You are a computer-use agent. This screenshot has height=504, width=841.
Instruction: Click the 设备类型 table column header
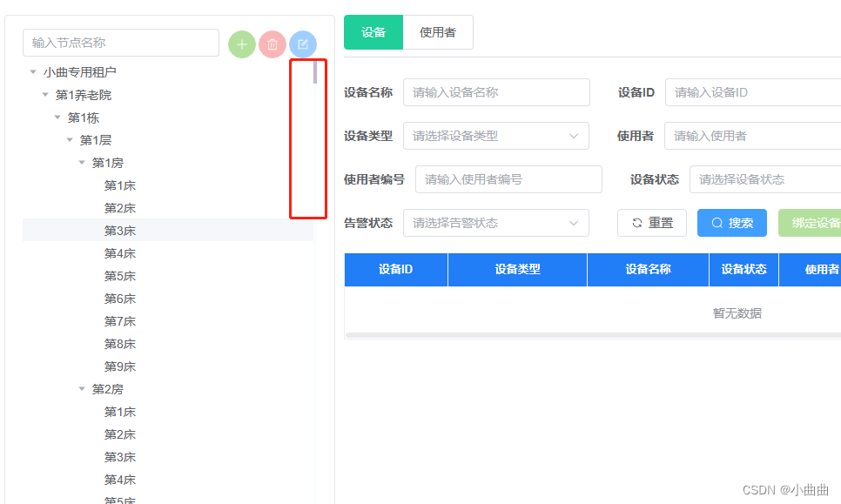518,270
